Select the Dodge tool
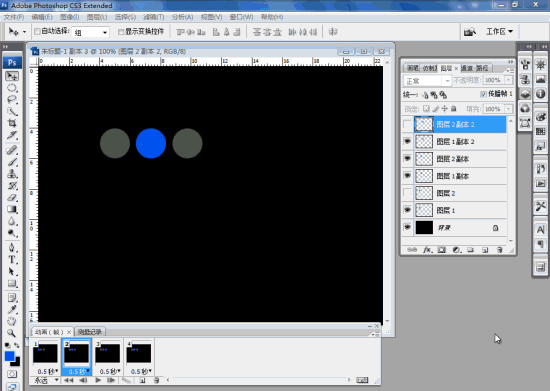This screenshot has width=550, height=391. coord(12,233)
